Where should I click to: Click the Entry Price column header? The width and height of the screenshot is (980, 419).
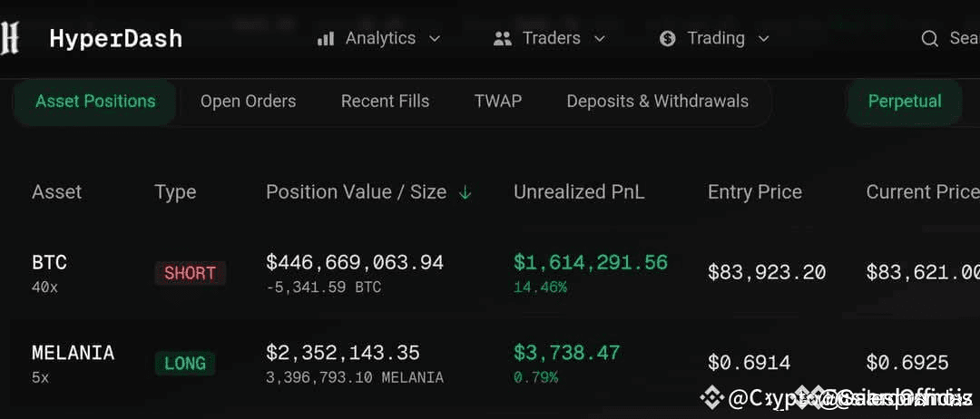pos(754,192)
